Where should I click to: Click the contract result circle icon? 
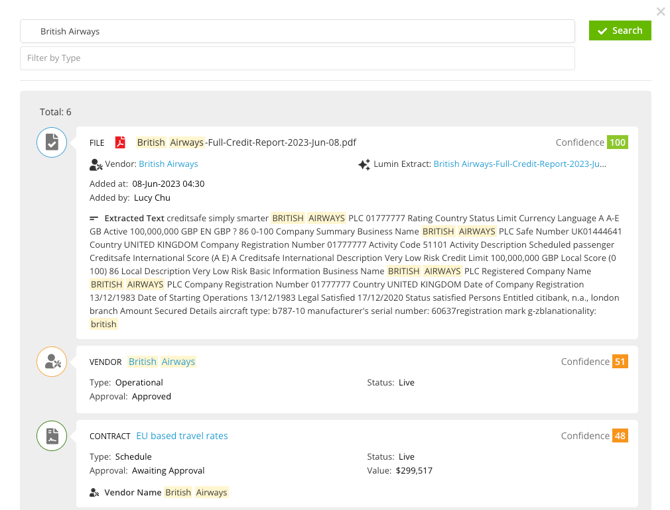pyautogui.click(x=52, y=436)
